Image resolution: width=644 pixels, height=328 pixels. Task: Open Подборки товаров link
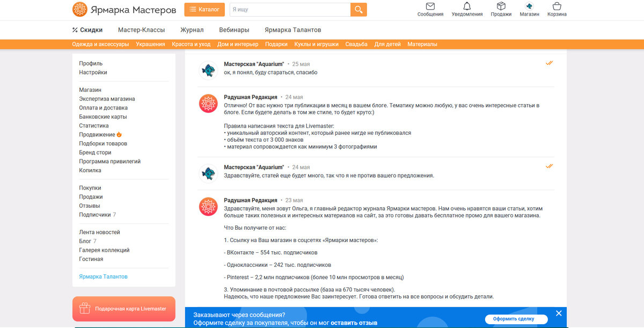(x=103, y=143)
